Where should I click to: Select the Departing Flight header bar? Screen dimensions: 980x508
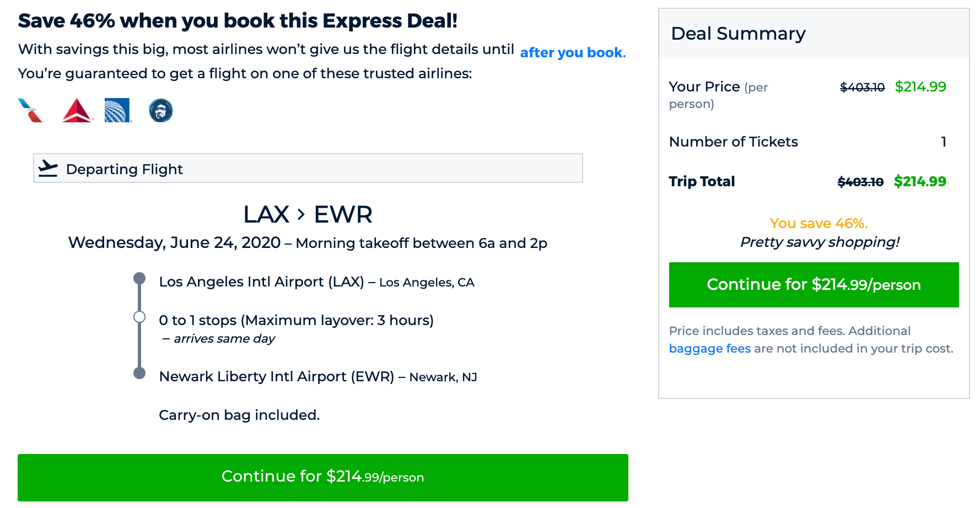point(308,168)
